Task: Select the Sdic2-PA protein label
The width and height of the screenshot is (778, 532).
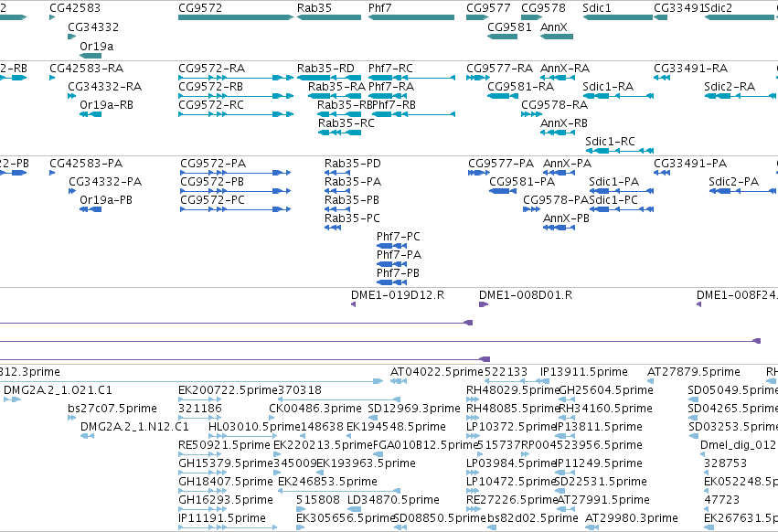Action: point(734,182)
